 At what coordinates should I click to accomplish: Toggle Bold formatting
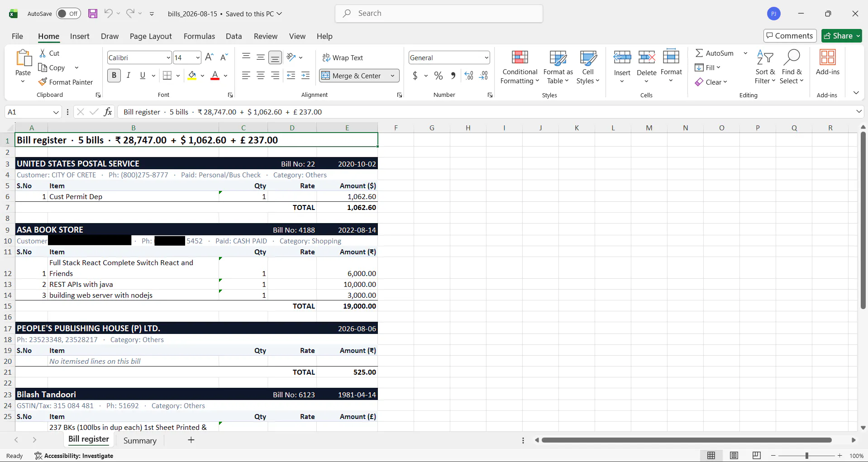[114, 76]
